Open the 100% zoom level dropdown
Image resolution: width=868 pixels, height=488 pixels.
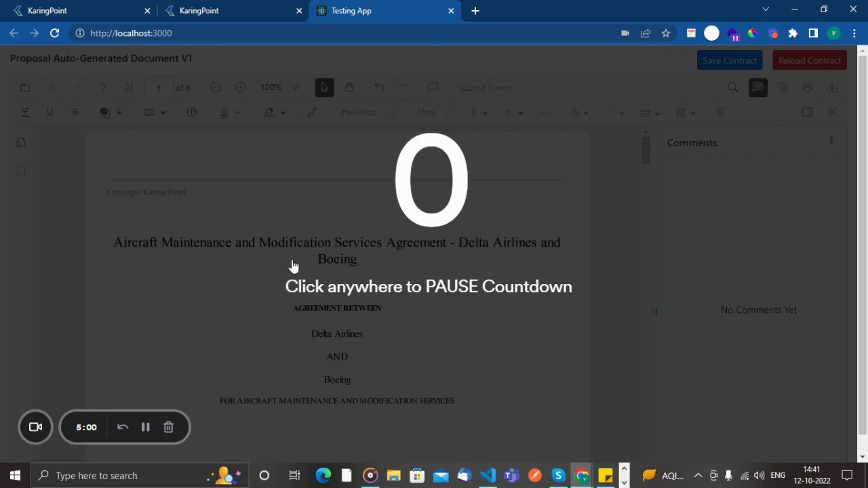click(x=279, y=87)
